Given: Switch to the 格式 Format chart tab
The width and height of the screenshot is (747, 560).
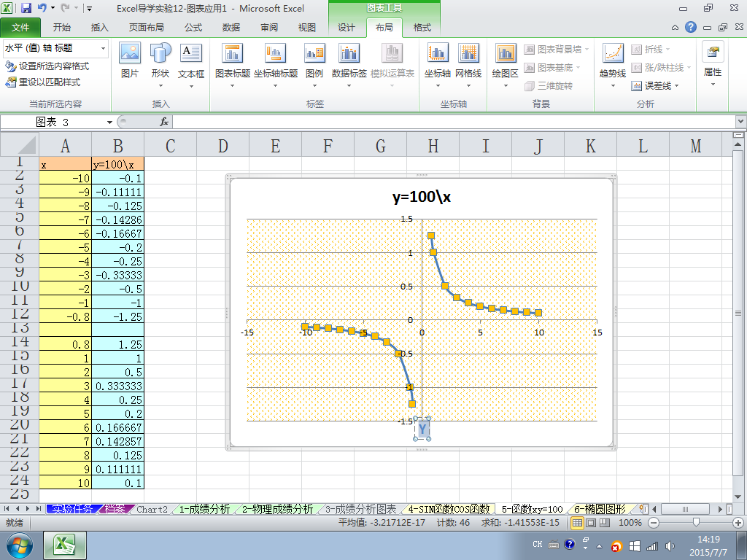Looking at the screenshot, I should [422, 28].
